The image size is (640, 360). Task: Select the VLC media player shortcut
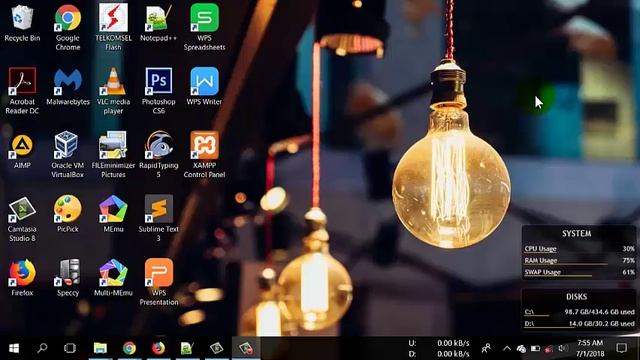pos(113,91)
